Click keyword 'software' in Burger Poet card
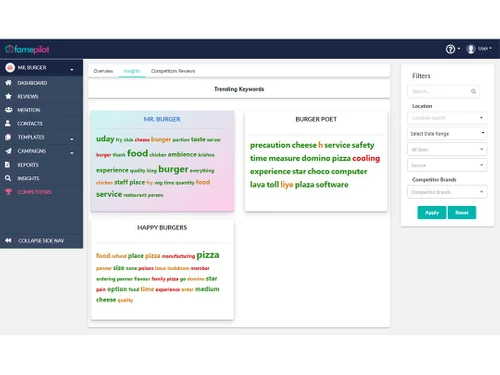Viewport: 500px width, 375px height. (x=332, y=185)
